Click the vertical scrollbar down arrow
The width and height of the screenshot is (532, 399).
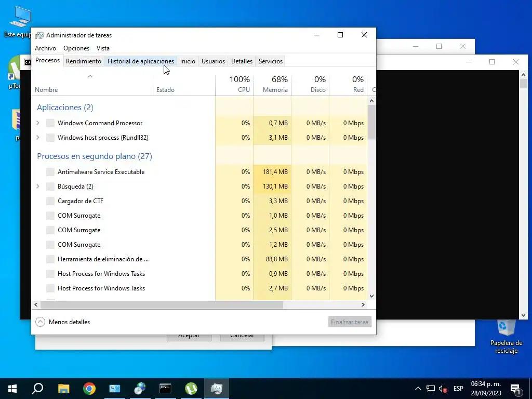[x=371, y=296]
